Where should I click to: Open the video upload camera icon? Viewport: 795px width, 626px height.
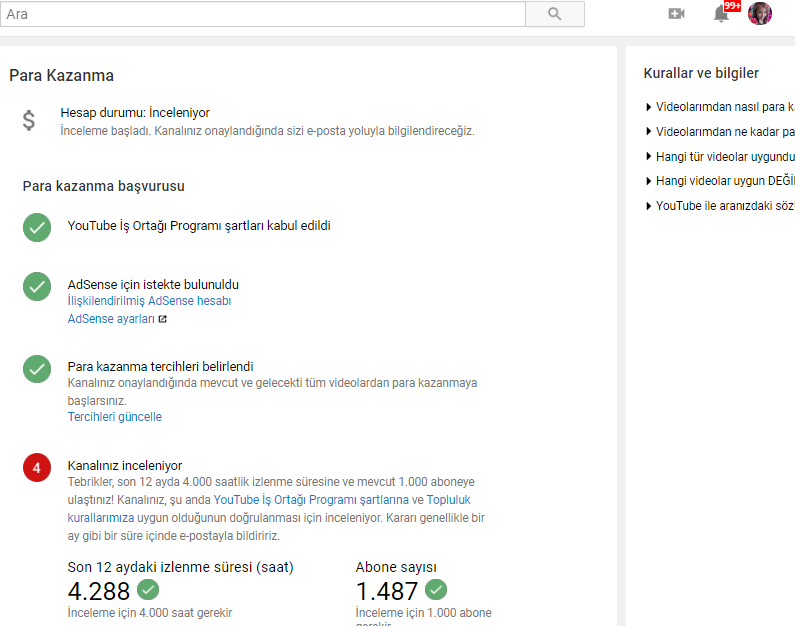[x=676, y=14]
